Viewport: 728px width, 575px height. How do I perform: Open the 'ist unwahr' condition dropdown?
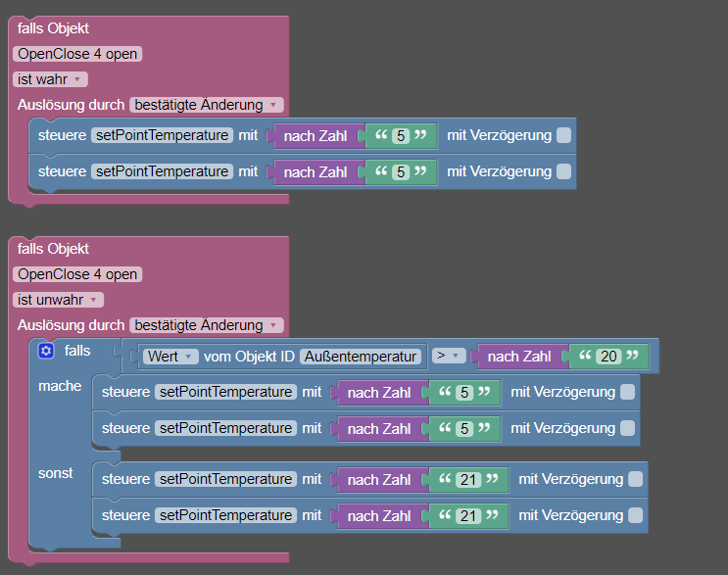pos(58,300)
